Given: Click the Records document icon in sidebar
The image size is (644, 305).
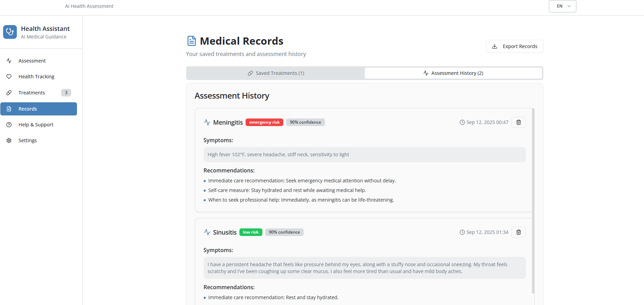Looking at the screenshot, I should (x=9, y=109).
